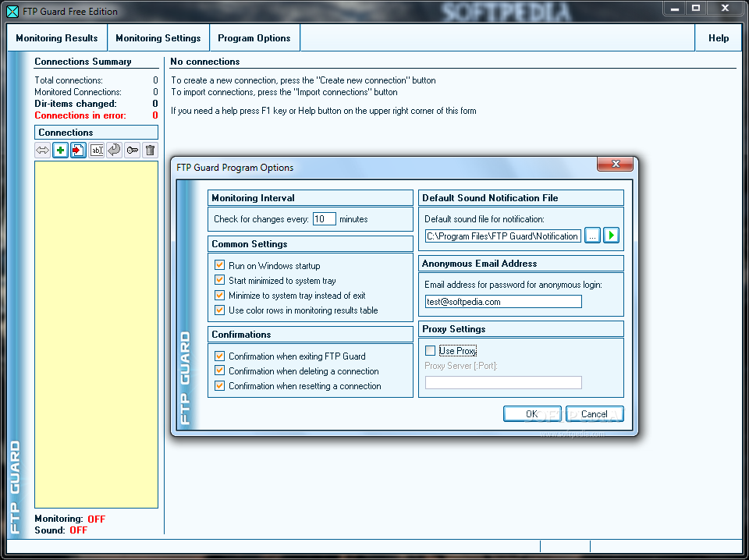Click the rename connection text-cursor icon

pos(97,151)
